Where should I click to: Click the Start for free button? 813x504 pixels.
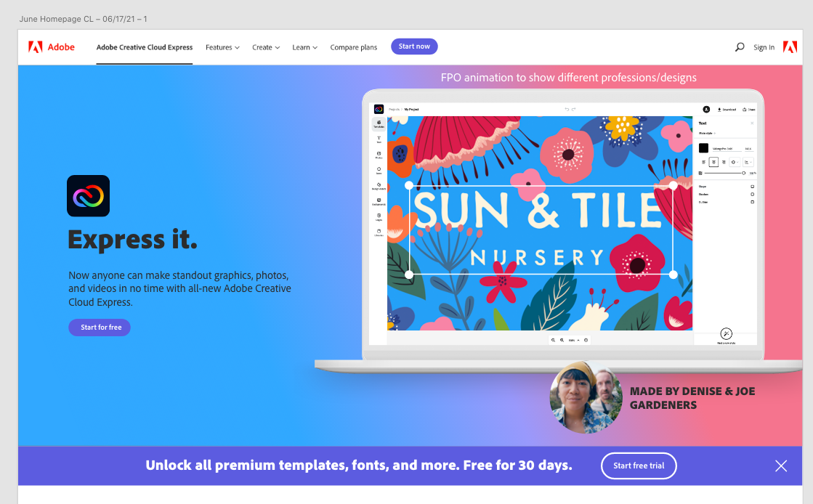[x=100, y=328]
